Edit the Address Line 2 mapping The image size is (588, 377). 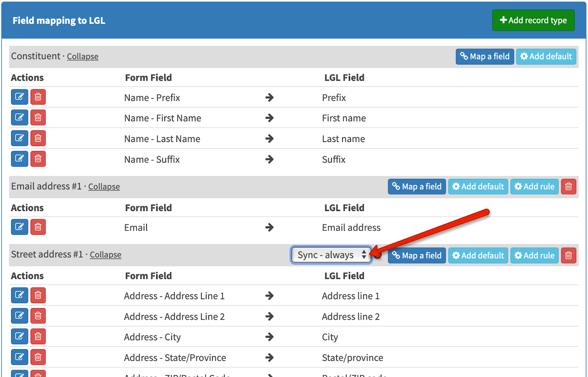click(x=19, y=316)
